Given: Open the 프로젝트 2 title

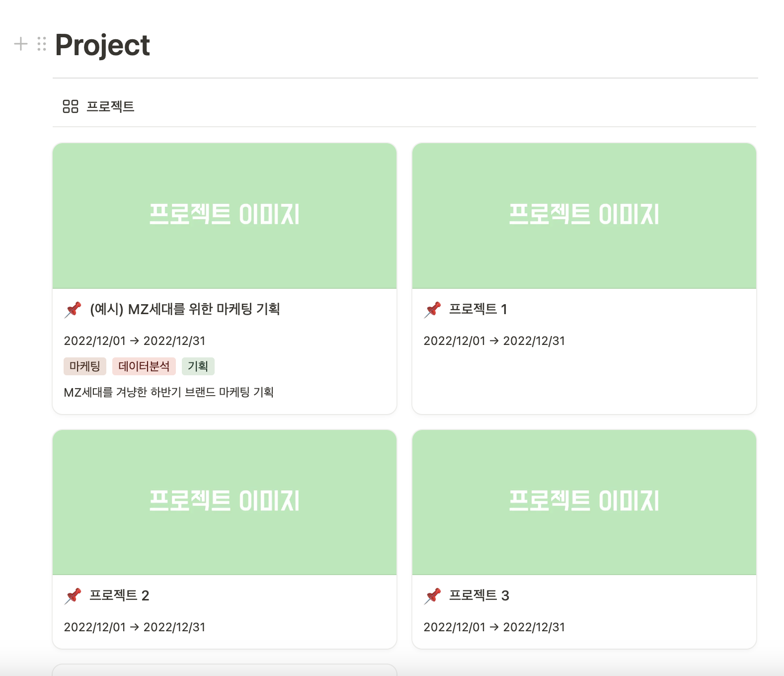Looking at the screenshot, I should pyautogui.click(x=119, y=595).
